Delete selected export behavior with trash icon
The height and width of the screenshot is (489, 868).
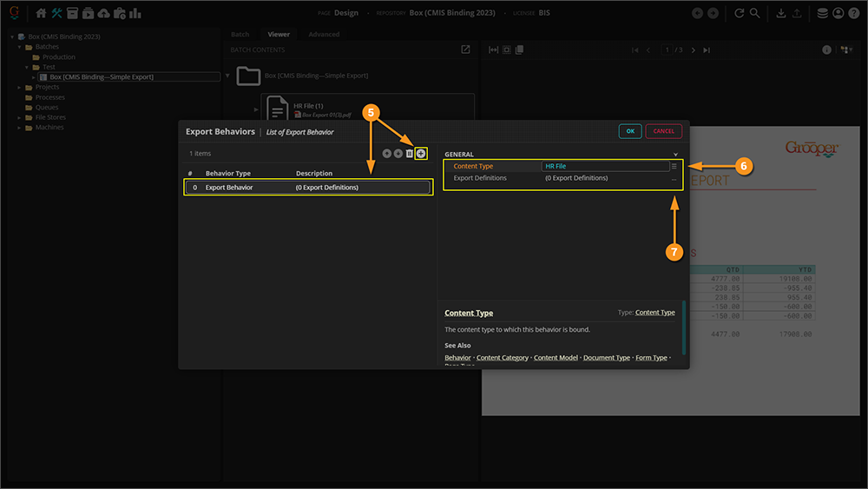pos(410,154)
